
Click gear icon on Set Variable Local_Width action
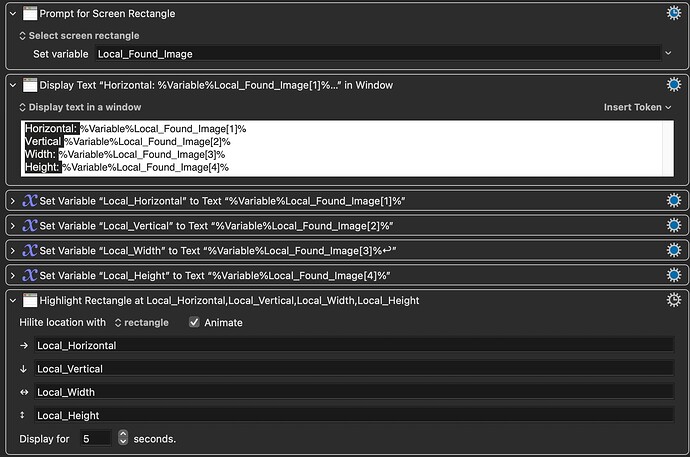[674, 250]
